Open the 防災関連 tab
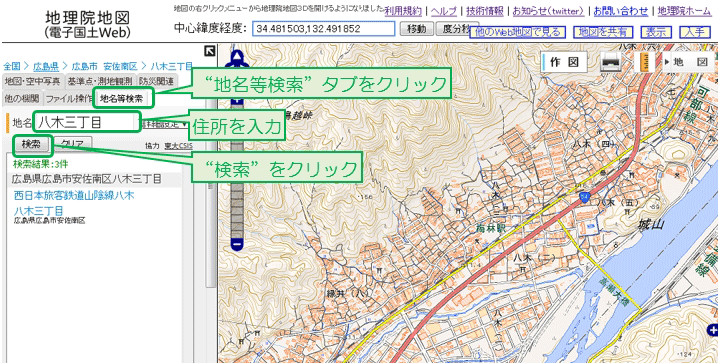This screenshot has height=363, width=718. coord(156,81)
